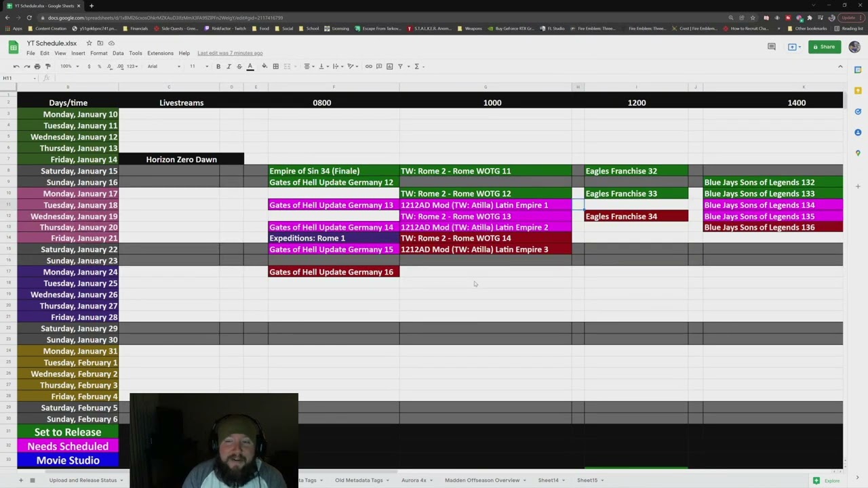
Task: Open the text rotation dropdown
Action: (352, 66)
